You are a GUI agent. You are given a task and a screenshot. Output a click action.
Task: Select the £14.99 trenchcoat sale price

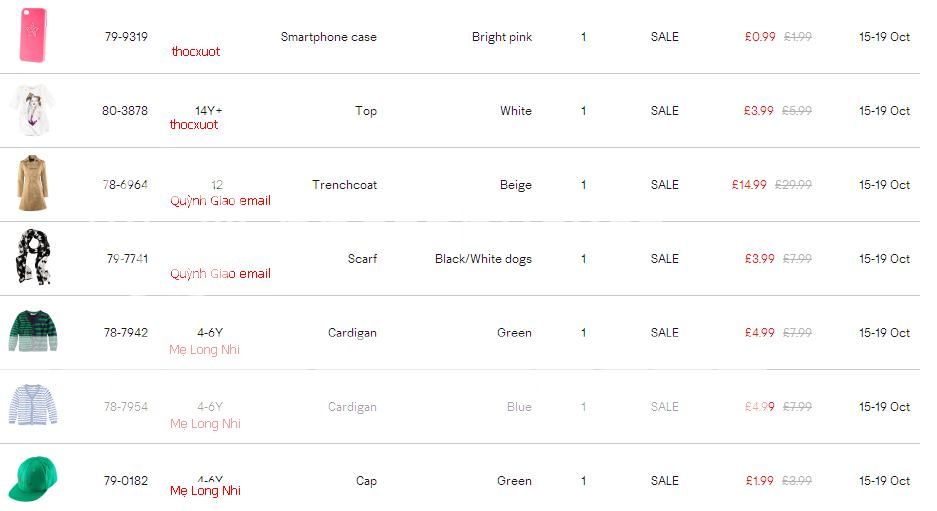[749, 185]
